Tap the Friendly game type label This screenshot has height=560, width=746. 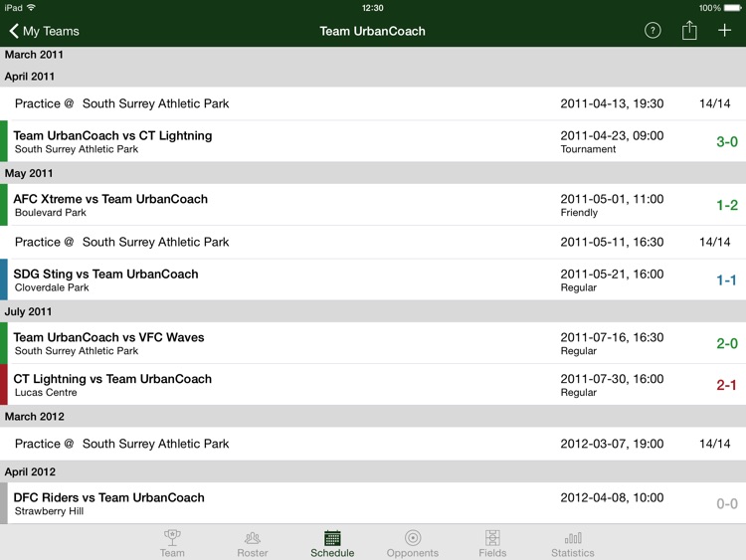click(579, 213)
